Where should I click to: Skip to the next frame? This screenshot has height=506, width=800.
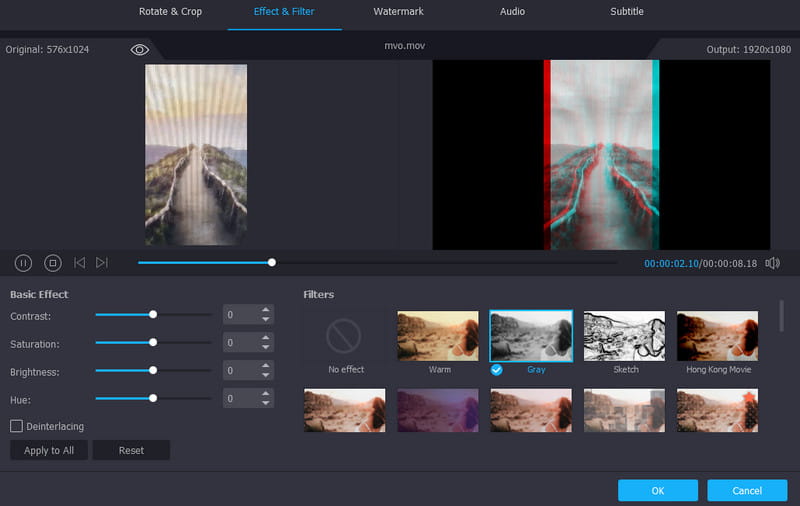pos(102,263)
